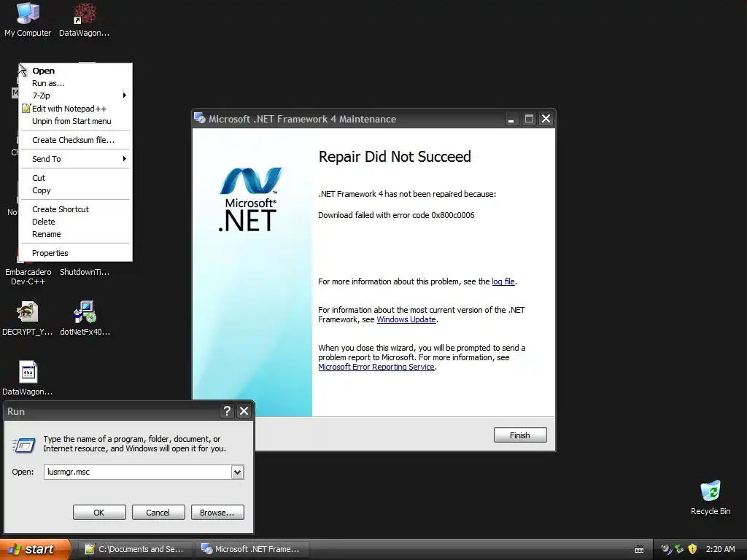747x560 pixels.
Task: Choose Run as... in the context menu
Action: (x=75, y=83)
